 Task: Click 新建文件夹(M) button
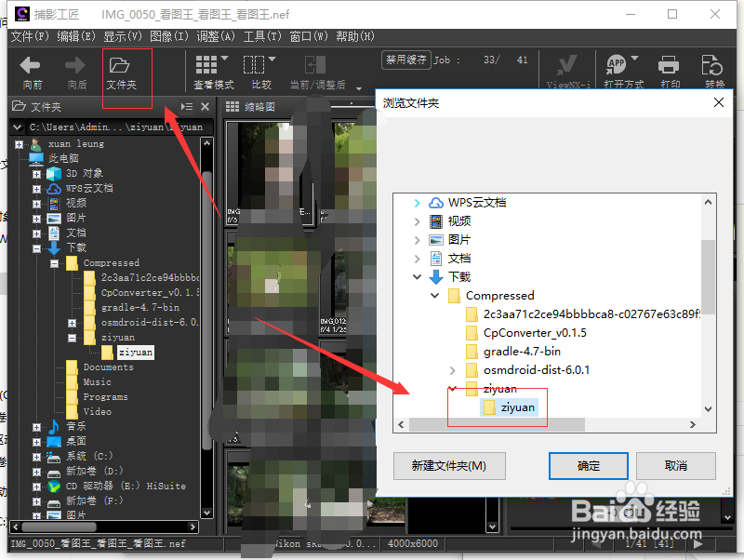click(x=449, y=466)
